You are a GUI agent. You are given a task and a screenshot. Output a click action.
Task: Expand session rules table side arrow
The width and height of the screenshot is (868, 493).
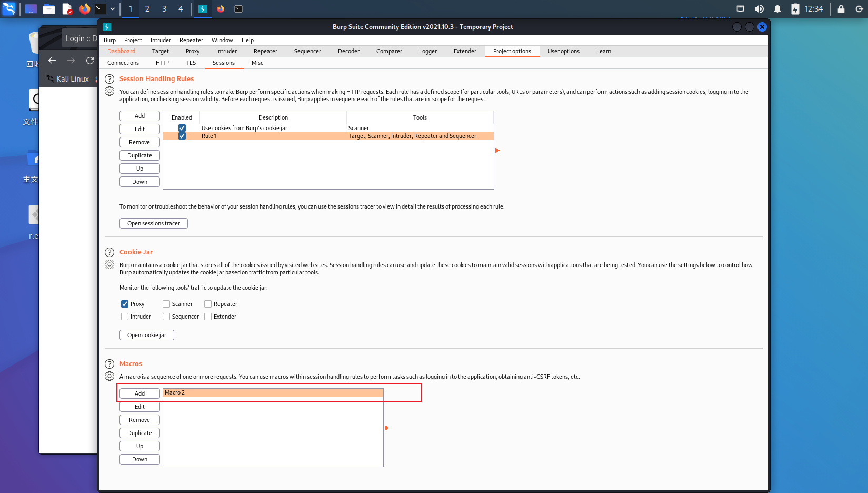click(497, 151)
